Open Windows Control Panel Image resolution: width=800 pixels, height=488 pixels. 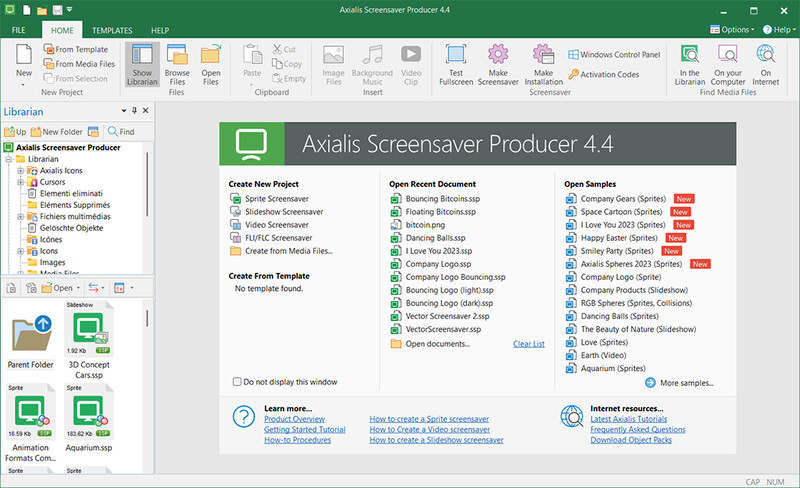[x=613, y=55]
